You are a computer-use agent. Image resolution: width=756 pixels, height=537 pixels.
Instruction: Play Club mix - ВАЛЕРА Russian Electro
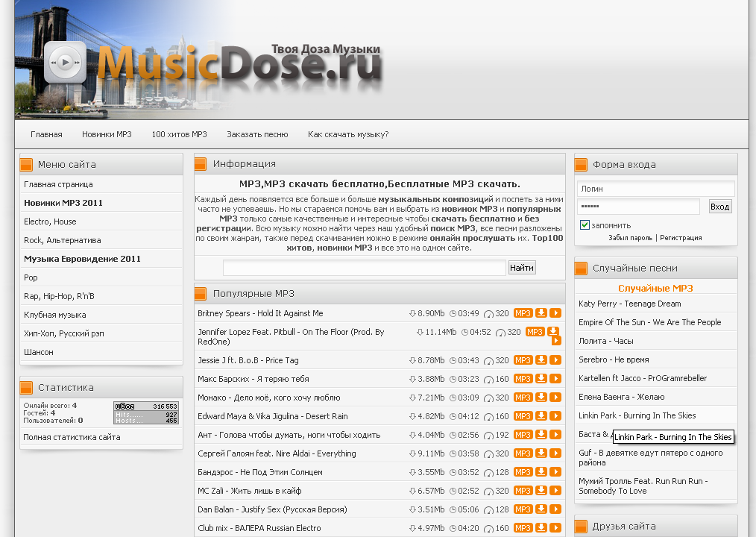point(555,528)
